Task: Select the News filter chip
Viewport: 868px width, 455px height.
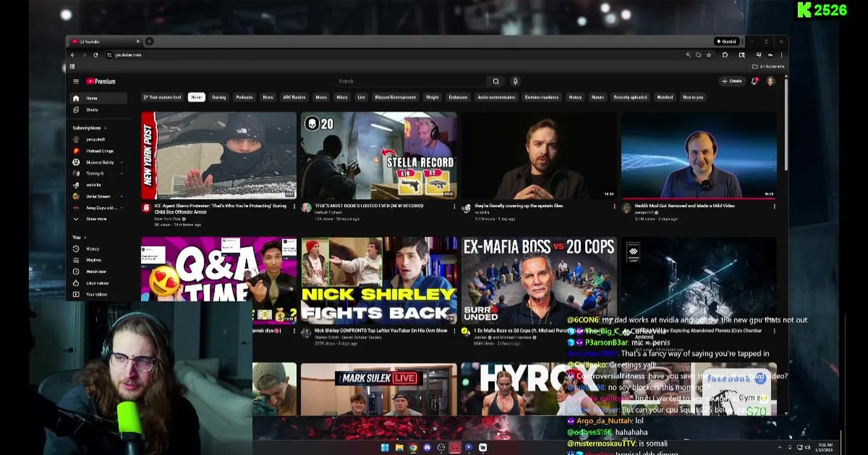Action: point(268,97)
